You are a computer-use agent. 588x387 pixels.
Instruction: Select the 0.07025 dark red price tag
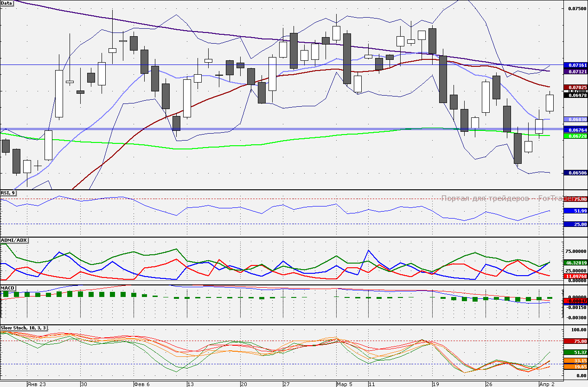tap(575, 87)
